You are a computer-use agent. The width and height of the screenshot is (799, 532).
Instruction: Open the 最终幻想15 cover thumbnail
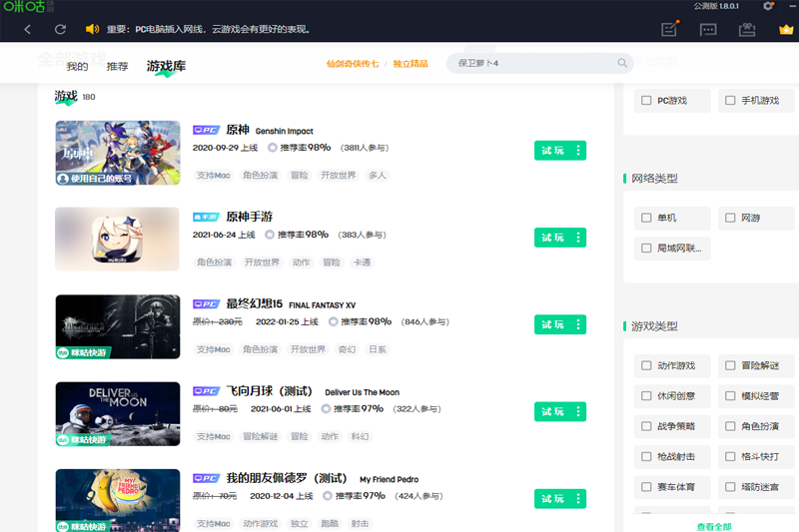tap(118, 326)
